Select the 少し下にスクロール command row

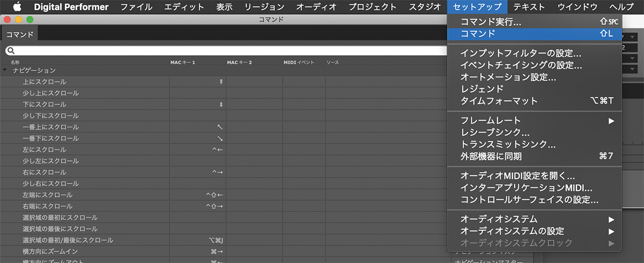pos(223,115)
